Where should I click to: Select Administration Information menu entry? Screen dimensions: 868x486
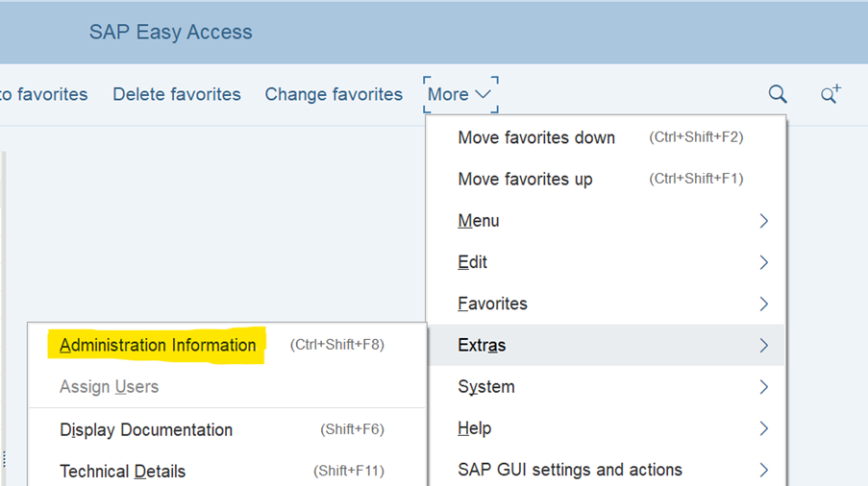(158, 346)
